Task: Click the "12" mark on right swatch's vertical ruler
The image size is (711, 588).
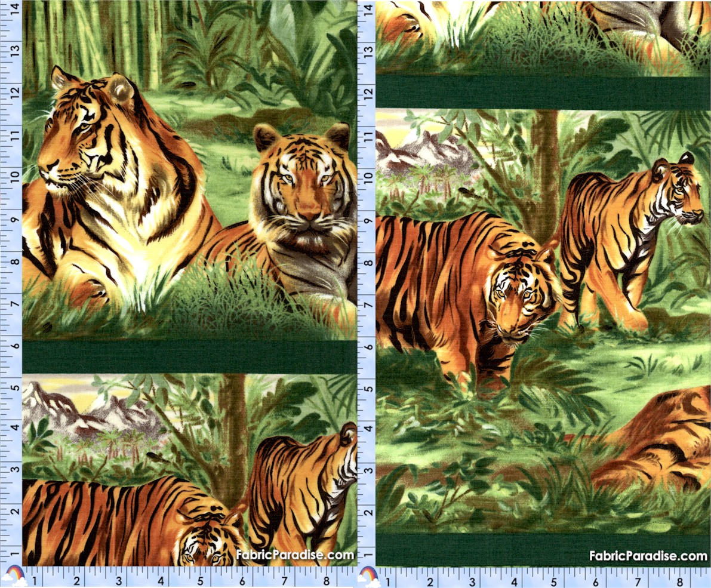Action: point(369,93)
